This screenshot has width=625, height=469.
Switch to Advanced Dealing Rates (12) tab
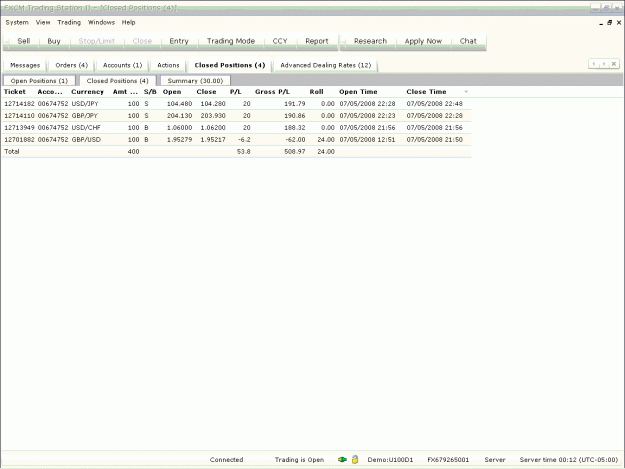(326, 65)
